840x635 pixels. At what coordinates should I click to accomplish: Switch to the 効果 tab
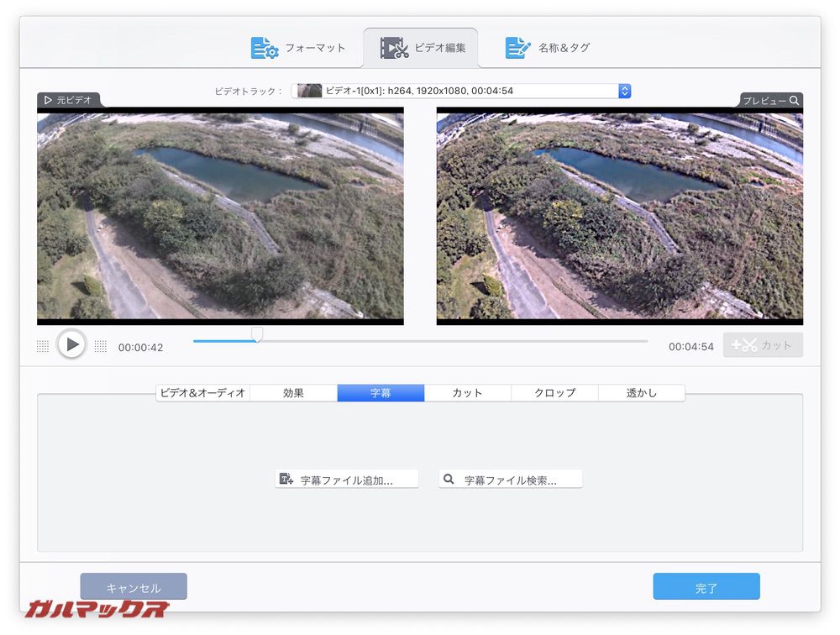[x=293, y=392]
